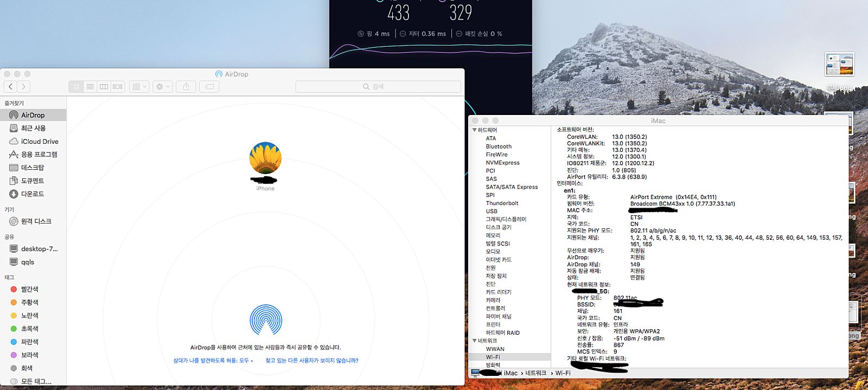Go forward in the Finder window
Viewport: 868px width, 390px height.
[23, 86]
